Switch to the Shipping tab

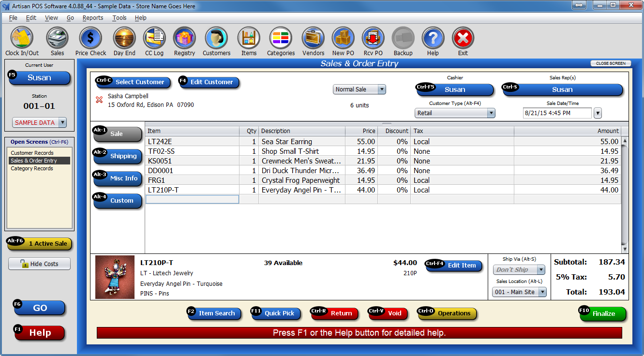point(118,156)
